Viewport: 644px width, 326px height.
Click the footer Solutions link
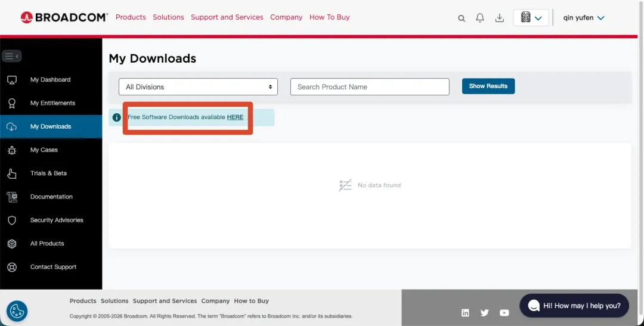114,301
